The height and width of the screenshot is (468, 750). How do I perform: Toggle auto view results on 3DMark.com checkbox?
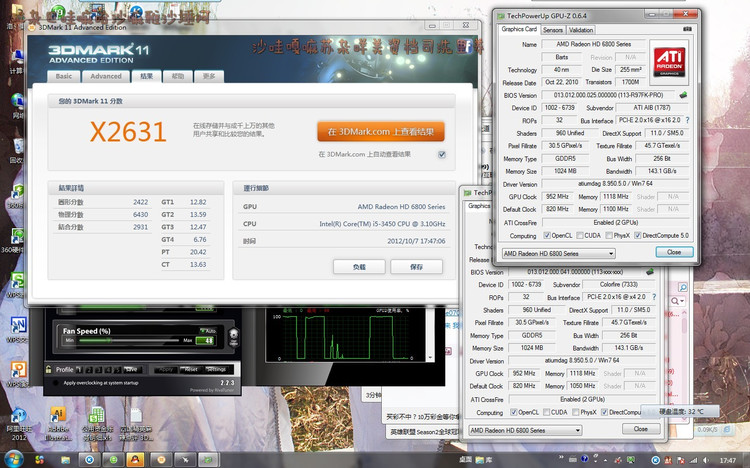point(441,155)
